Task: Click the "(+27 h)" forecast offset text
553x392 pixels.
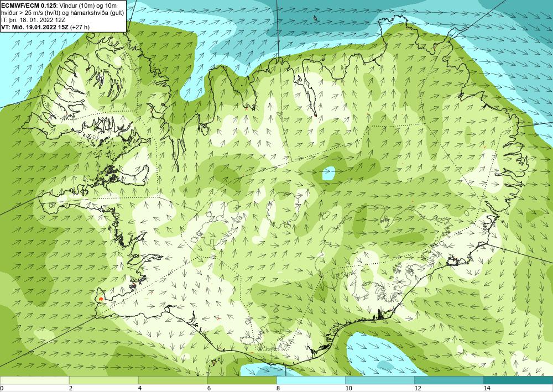Action: [x=80, y=27]
